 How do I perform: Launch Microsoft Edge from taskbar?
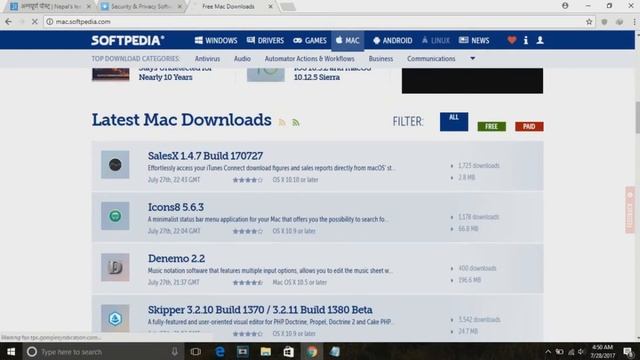(x=220, y=351)
